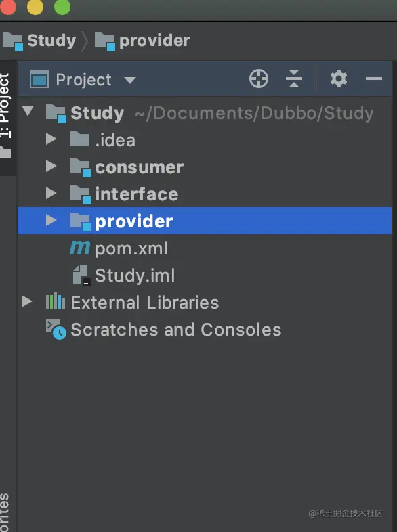
Task: Open the Project panel gear settings
Action: click(x=339, y=79)
